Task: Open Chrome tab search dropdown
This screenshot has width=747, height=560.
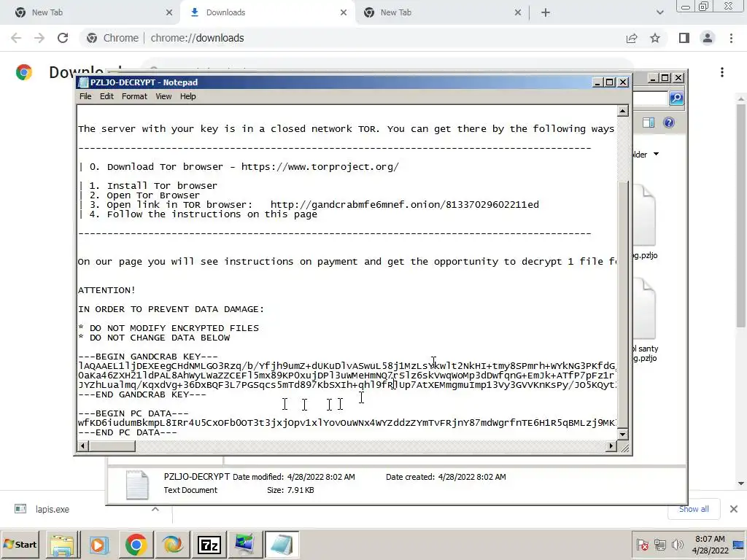Action: coord(659,13)
